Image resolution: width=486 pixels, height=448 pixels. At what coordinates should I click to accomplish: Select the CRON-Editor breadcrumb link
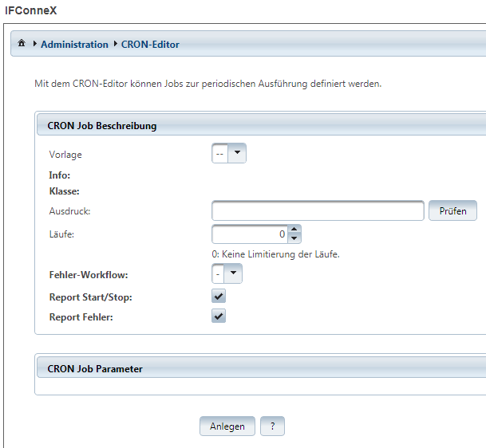[x=150, y=45]
